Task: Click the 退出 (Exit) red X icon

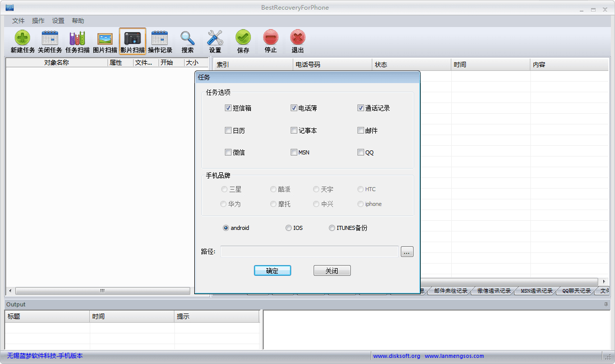Action: [298, 41]
